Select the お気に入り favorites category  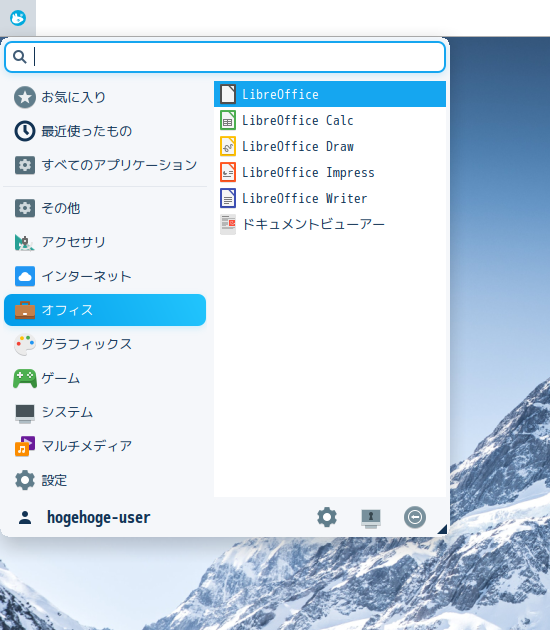pyautogui.click(x=105, y=97)
